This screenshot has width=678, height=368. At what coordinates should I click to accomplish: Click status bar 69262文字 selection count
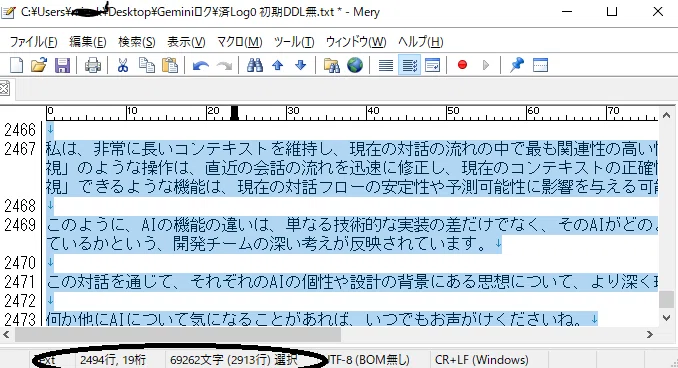tap(233, 360)
